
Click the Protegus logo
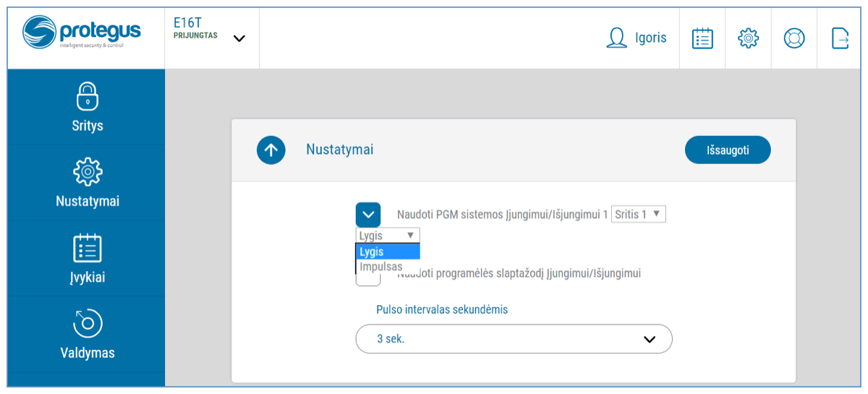82,33
